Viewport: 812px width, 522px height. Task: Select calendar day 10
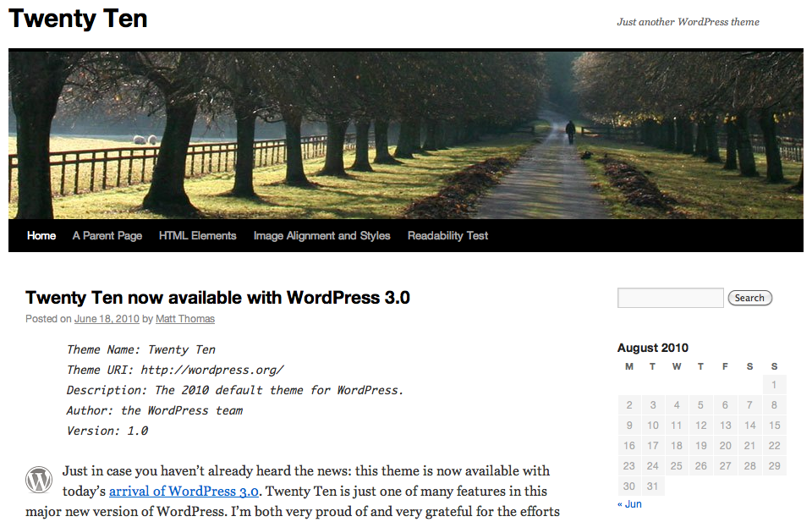pyautogui.click(x=653, y=426)
